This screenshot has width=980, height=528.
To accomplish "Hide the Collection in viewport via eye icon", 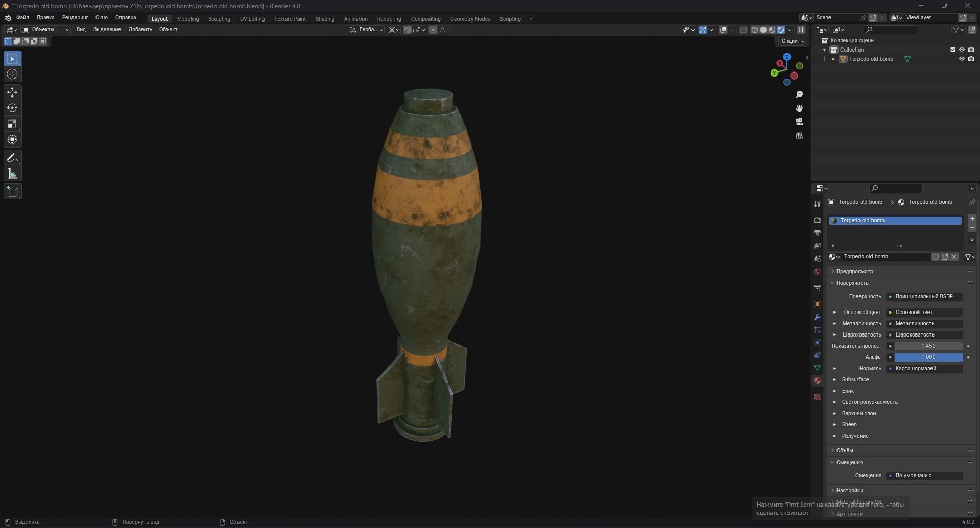I will pos(962,50).
